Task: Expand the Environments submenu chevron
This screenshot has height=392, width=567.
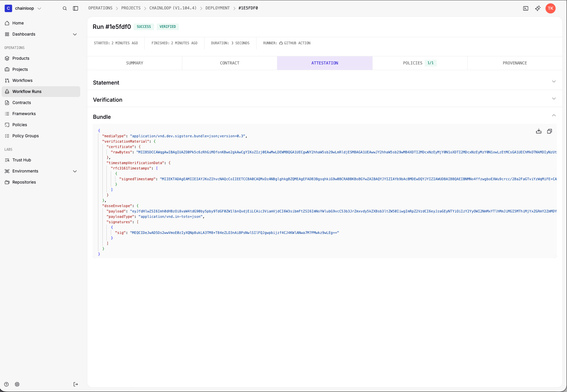Action: (x=75, y=171)
